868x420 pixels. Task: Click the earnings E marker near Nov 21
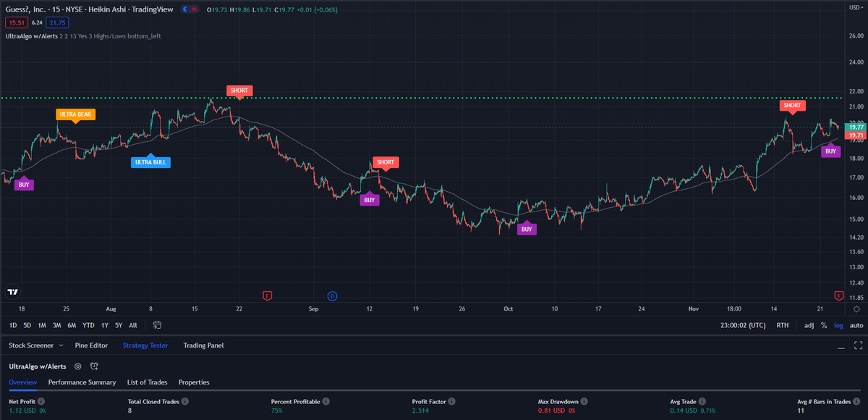click(838, 295)
